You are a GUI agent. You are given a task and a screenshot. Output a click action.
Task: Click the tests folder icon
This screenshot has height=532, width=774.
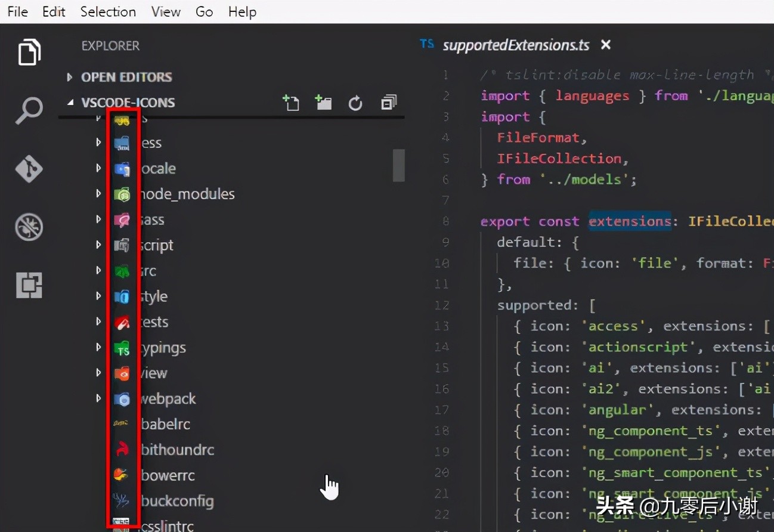[122, 323]
